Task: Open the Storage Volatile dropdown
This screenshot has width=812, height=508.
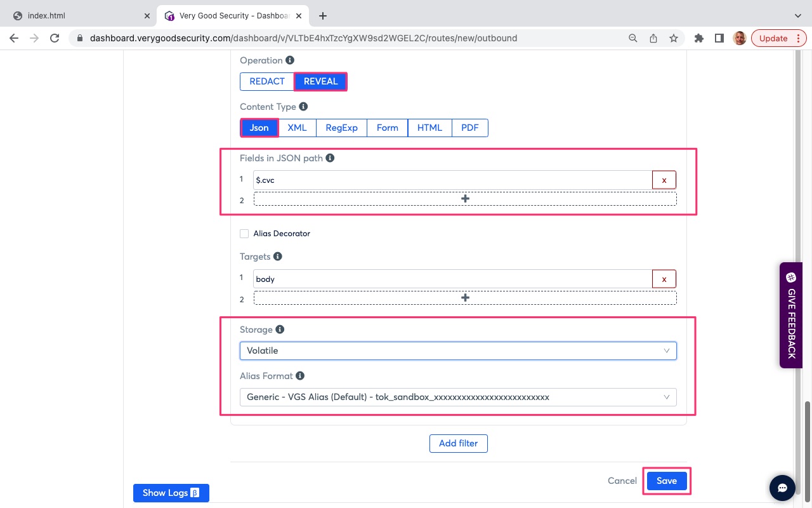Action: coord(458,351)
